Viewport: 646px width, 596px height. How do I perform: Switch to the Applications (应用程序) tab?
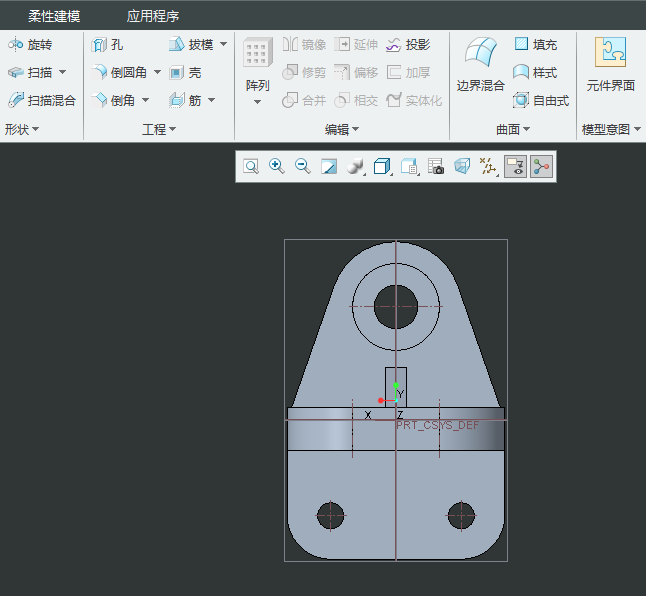coord(152,16)
